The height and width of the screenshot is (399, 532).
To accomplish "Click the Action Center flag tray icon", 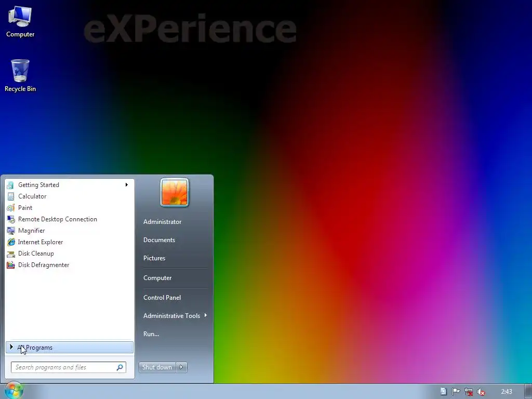I will pyautogui.click(x=456, y=392).
